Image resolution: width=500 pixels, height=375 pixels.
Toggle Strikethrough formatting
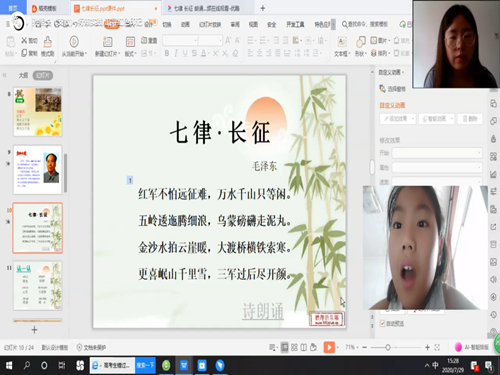[194, 53]
